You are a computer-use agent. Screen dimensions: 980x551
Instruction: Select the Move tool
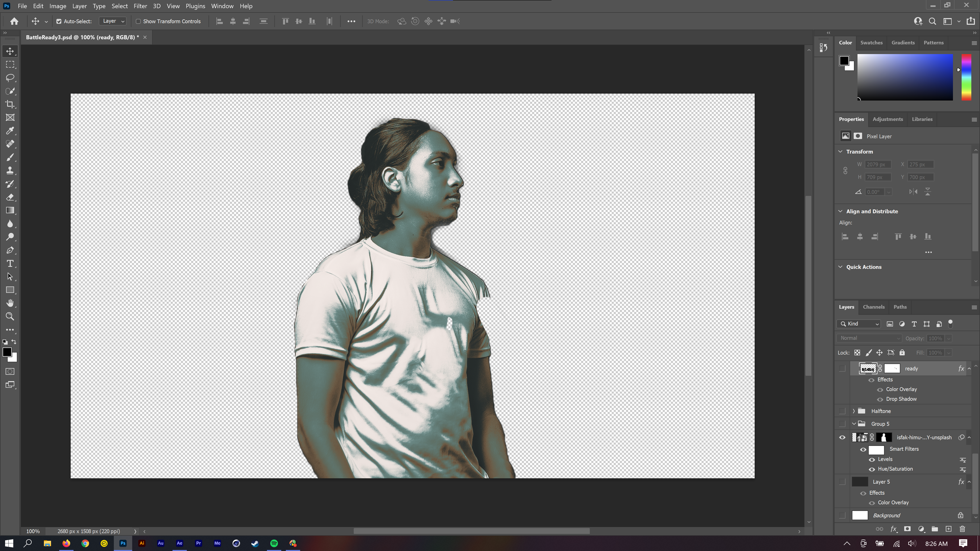(x=10, y=51)
